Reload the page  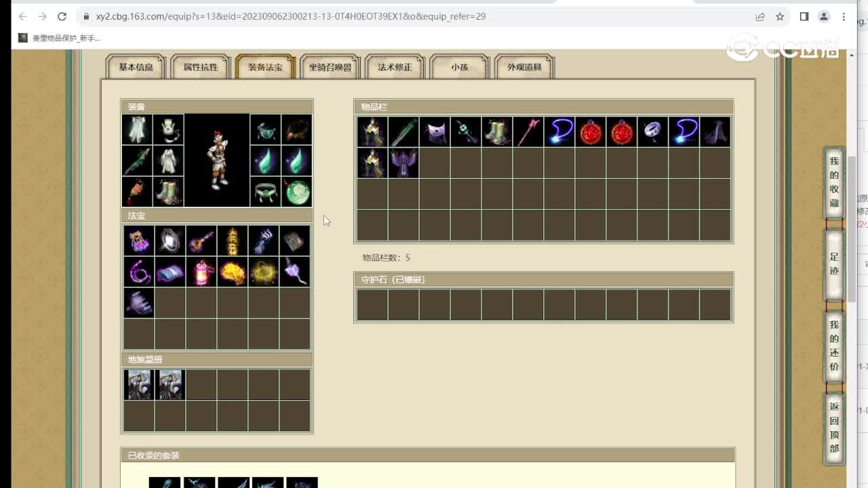click(62, 16)
